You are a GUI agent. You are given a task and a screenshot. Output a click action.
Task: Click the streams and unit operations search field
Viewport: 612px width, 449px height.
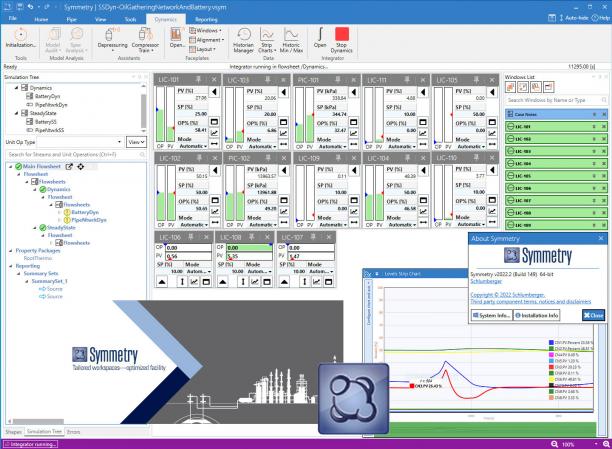point(75,155)
